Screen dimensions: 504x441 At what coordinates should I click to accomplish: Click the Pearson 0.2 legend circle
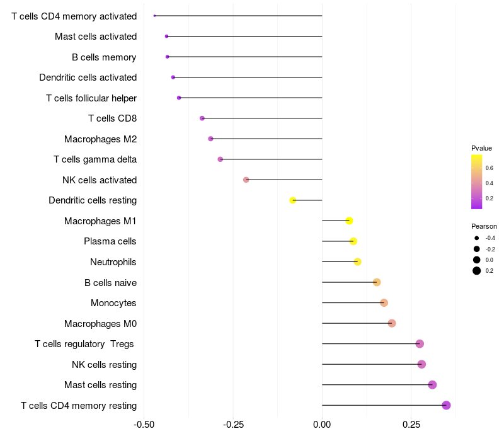point(476,271)
